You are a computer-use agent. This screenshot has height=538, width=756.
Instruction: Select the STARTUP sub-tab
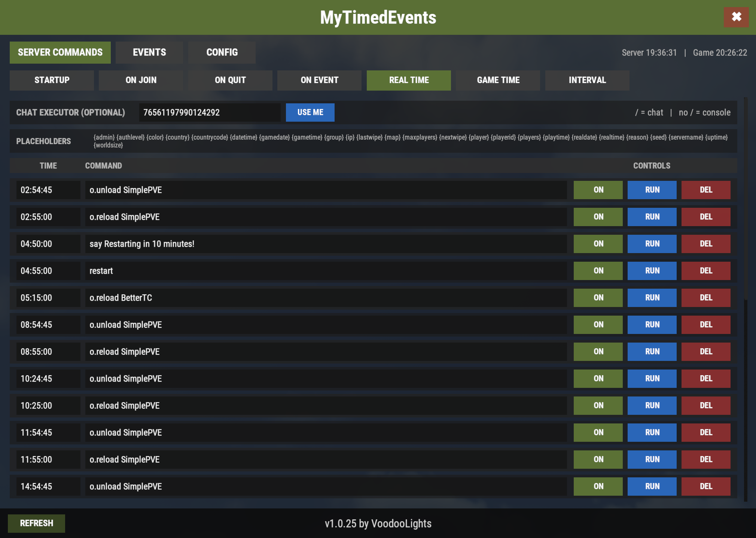pos(52,80)
